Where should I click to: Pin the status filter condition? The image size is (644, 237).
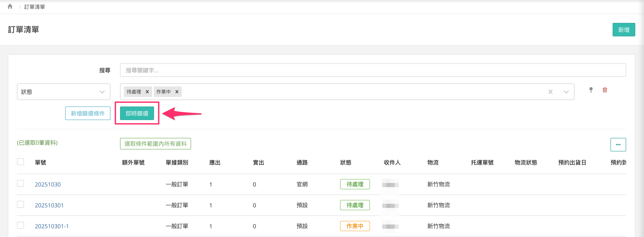[x=591, y=90]
